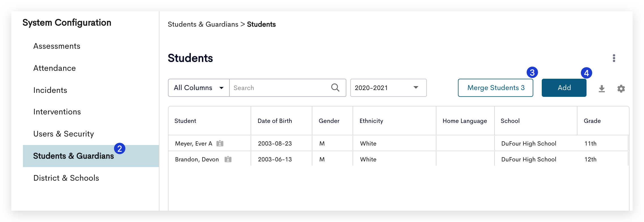Click White ethnicity in Meyer's row
The height and width of the screenshot is (222, 644).
point(368,144)
